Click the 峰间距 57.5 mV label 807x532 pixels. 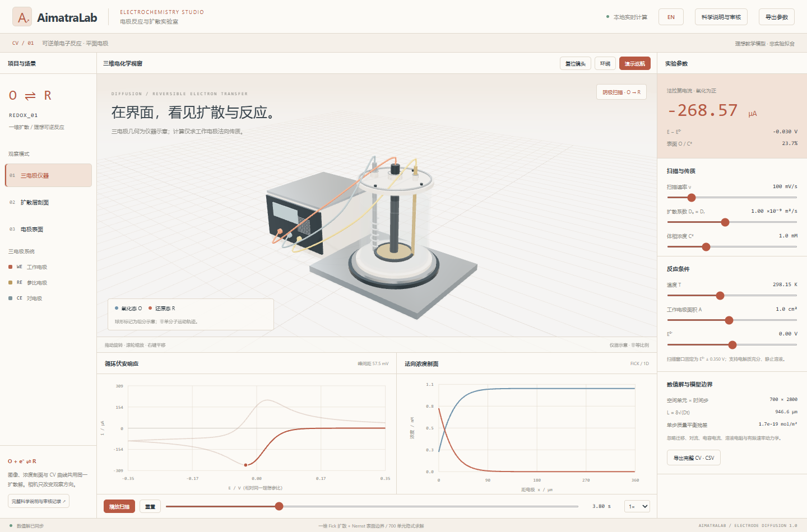click(373, 363)
